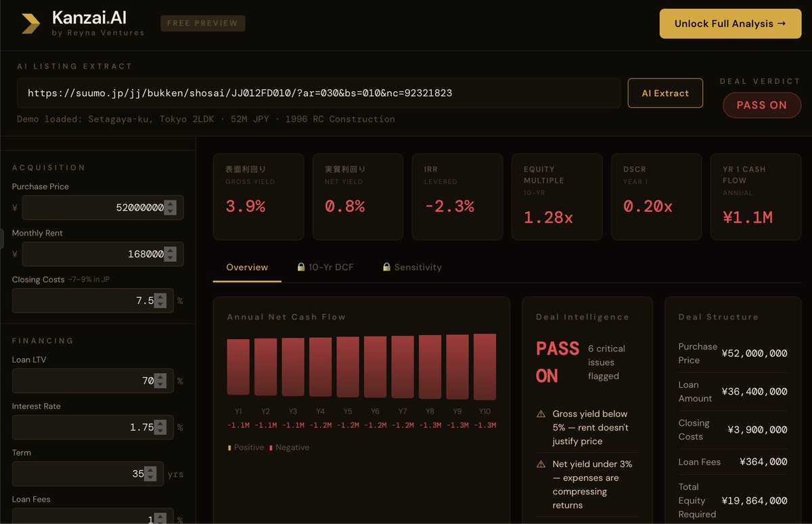Click 'by Reyna Ventures' subtitle
This screenshot has width=812, height=524.
(x=98, y=32)
